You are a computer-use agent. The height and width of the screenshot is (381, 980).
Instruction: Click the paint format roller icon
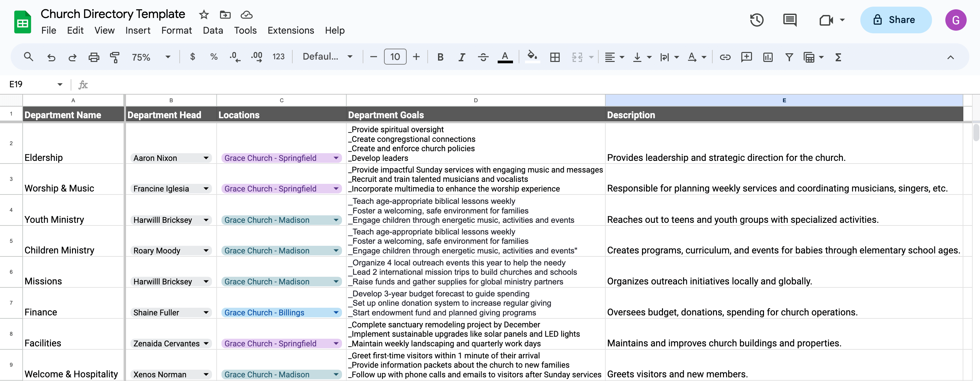(115, 57)
